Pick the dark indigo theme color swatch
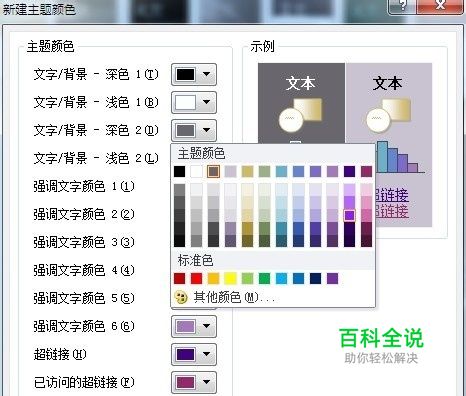The image size is (466, 396). (x=349, y=172)
